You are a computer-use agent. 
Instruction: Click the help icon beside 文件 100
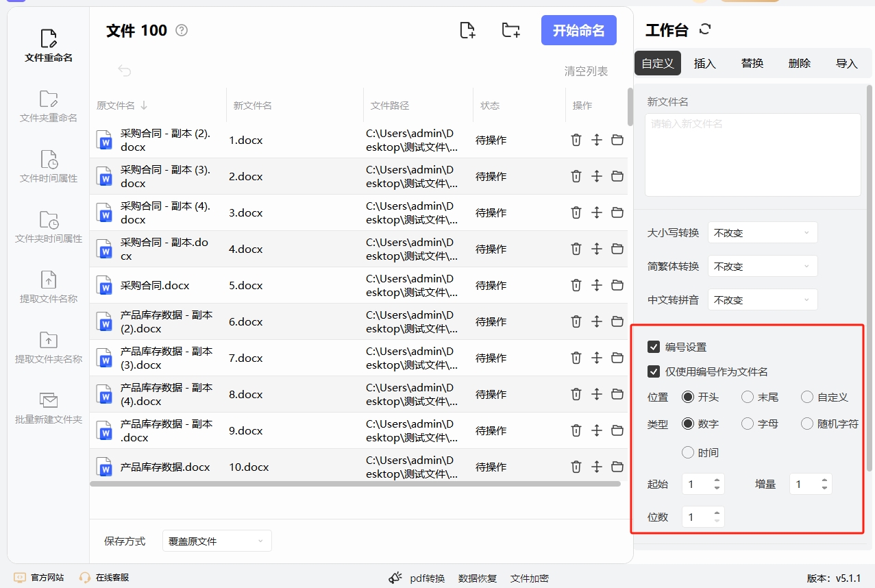point(182,30)
